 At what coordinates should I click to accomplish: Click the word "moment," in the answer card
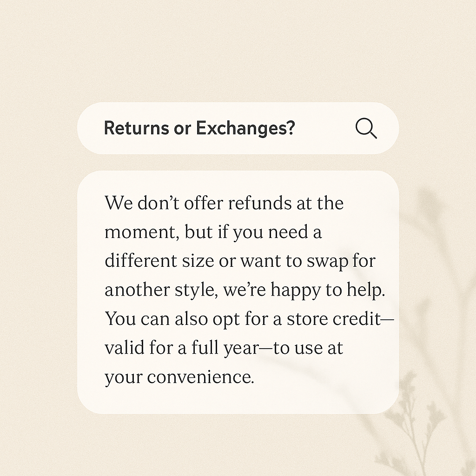point(142,233)
